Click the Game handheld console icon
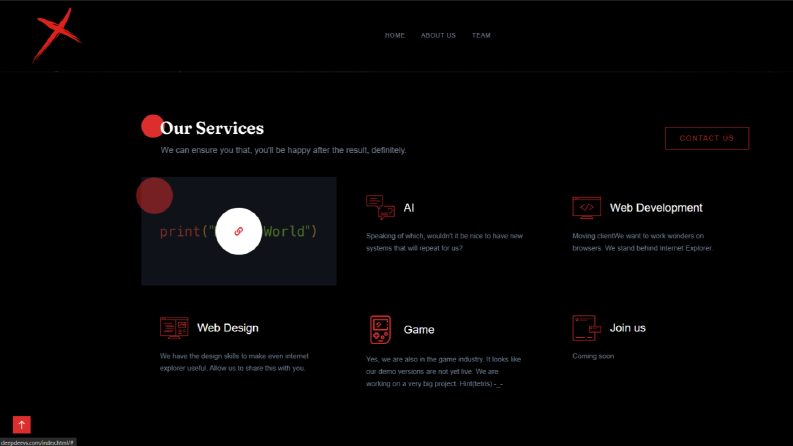Screen dimensions: 793x446 380,330
